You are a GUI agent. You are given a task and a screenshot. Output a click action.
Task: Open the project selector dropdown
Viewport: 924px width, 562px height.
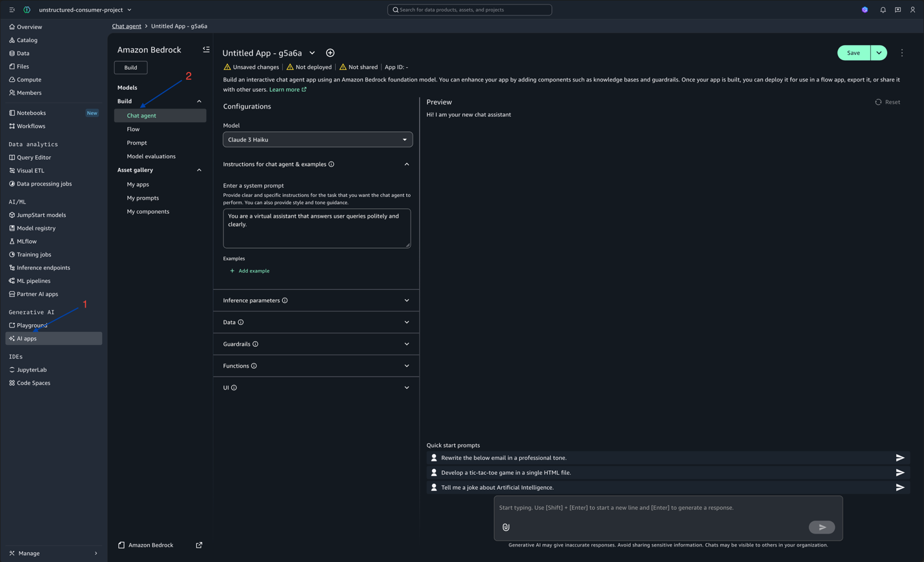[85, 10]
